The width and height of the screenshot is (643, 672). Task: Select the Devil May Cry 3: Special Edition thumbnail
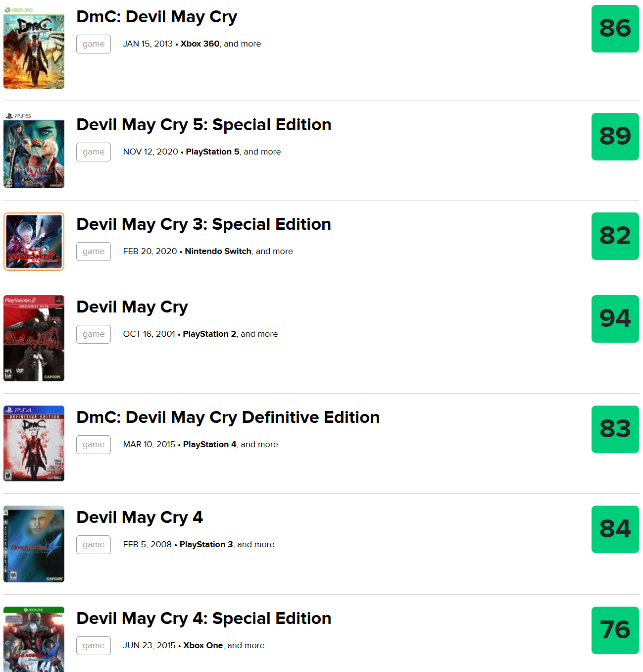[34, 242]
